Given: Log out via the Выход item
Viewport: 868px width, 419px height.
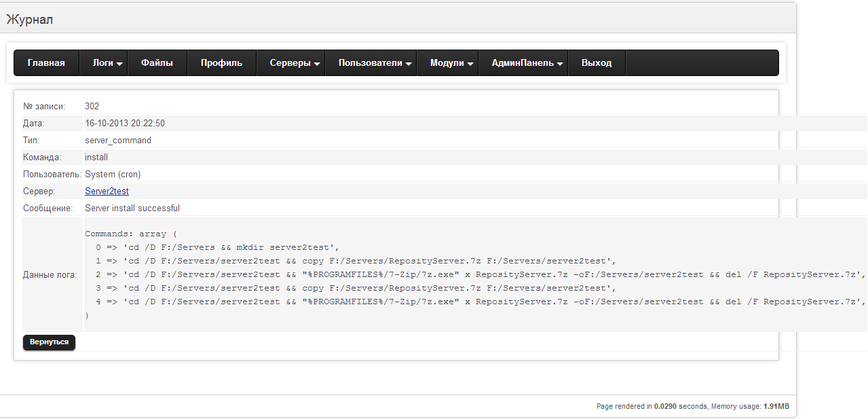Looking at the screenshot, I should [x=597, y=63].
